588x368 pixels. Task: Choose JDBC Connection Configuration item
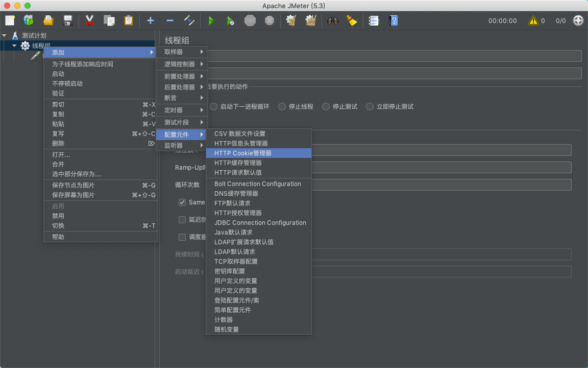(x=259, y=223)
